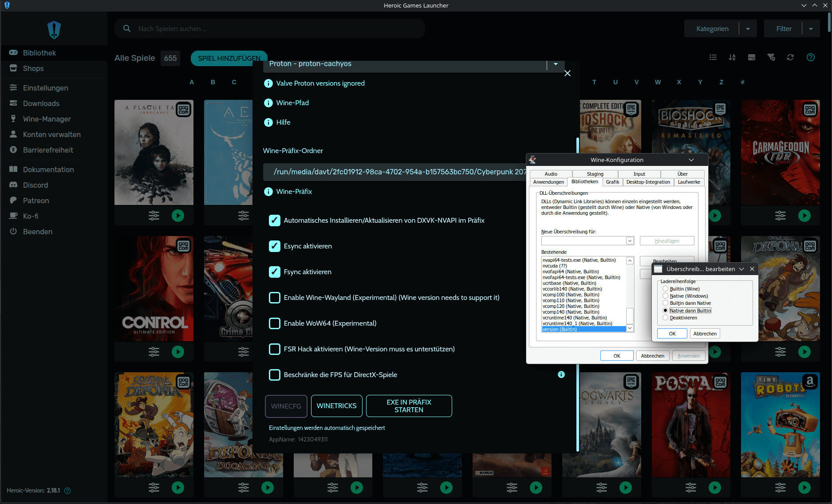832x504 pixels.
Task: Open Neue Überschreibung für combo box arrow
Action: coord(630,241)
